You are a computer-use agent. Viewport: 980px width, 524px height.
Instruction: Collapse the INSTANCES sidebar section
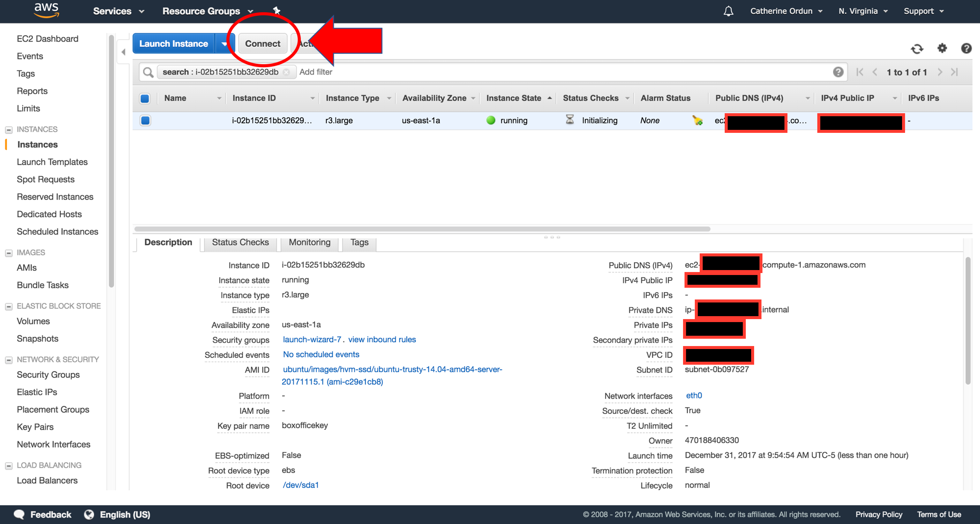tap(9, 130)
